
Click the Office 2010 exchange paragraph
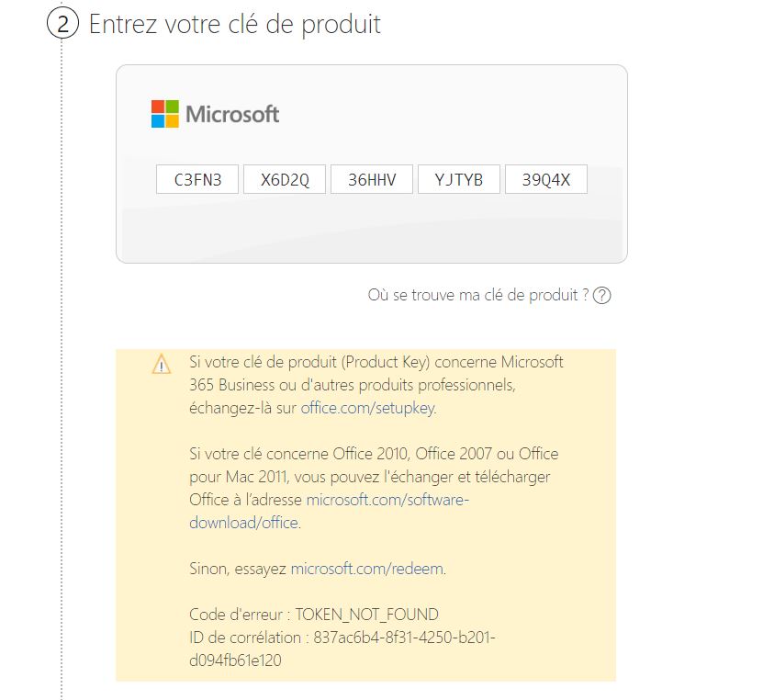pyautogui.click(x=374, y=477)
